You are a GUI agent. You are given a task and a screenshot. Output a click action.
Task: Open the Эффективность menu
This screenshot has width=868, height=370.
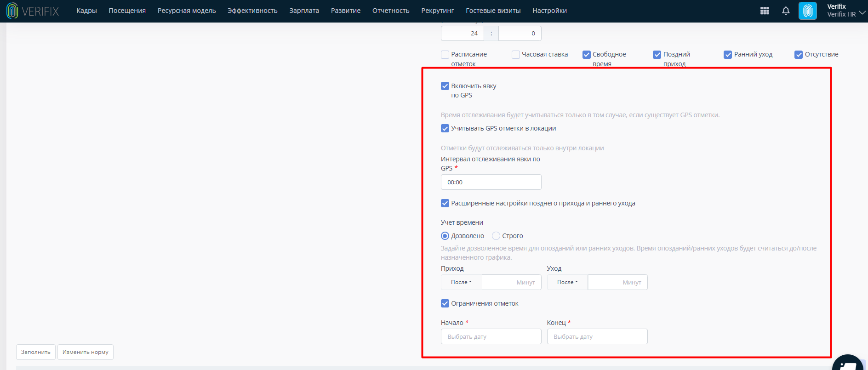252,11
